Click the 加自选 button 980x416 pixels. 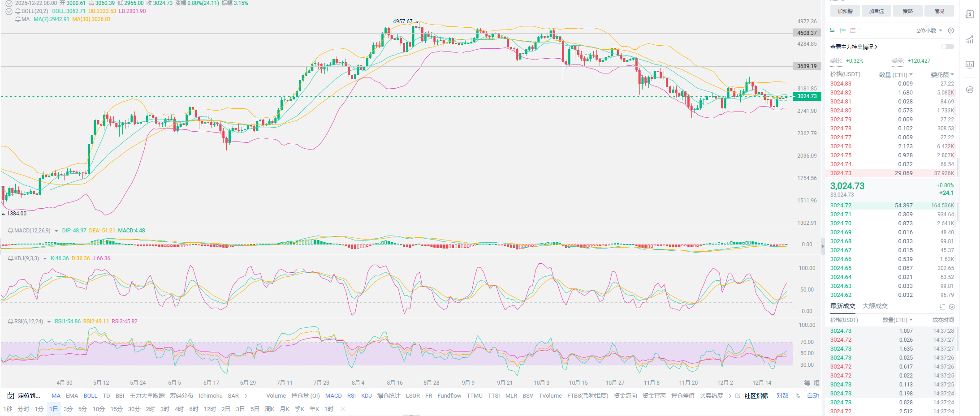(876, 11)
